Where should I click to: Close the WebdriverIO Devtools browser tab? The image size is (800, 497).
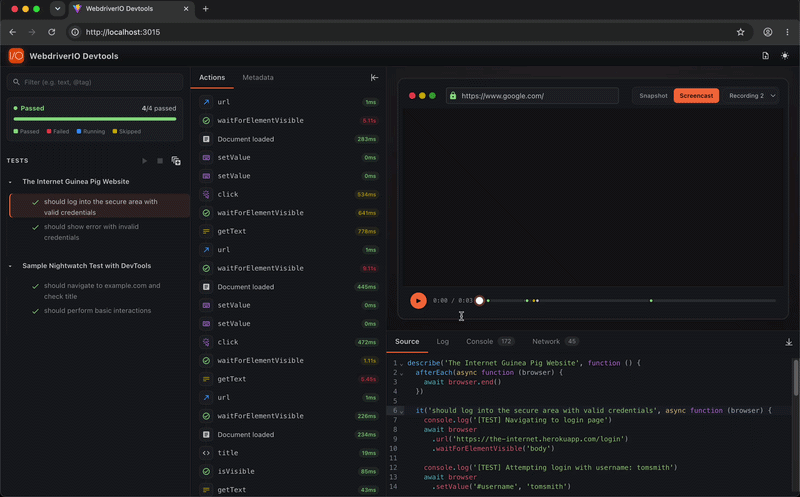coord(186,9)
